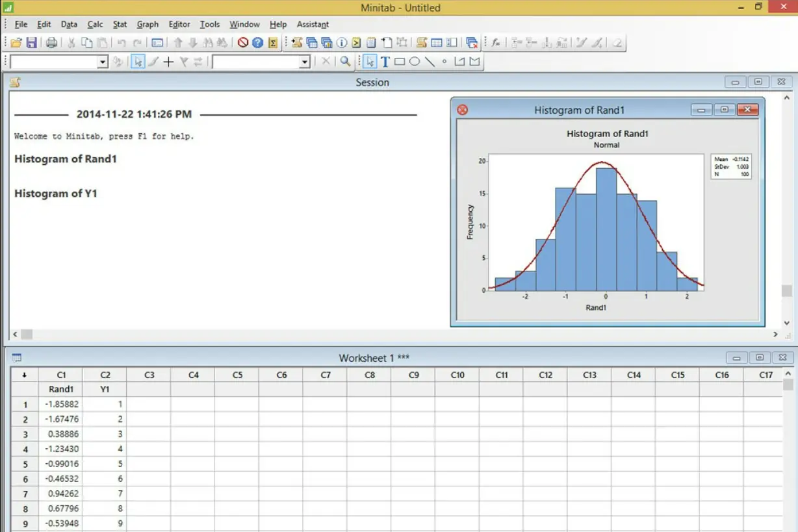This screenshot has width=798, height=532.
Task: Open the Stat menu
Action: (120, 24)
